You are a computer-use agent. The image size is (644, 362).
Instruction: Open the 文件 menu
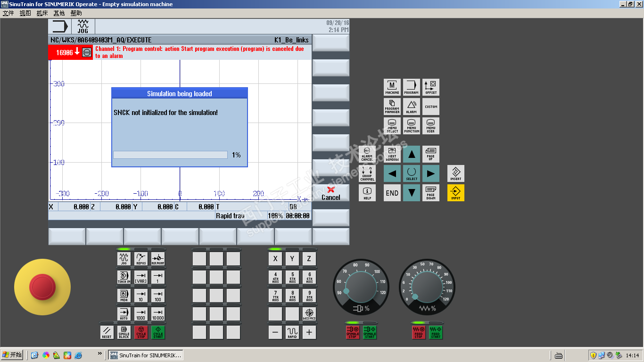(x=8, y=13)
